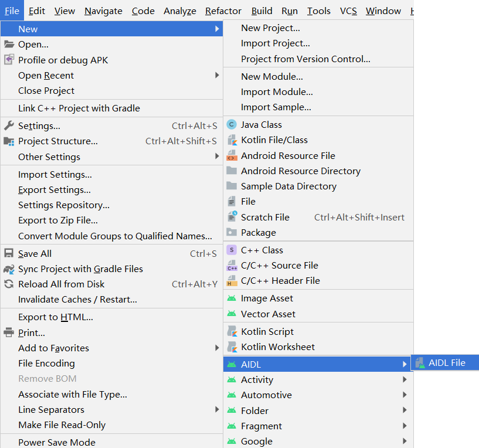Expand the Line Separators submenu arrow

pyautogui.click(x=217, y=409)
